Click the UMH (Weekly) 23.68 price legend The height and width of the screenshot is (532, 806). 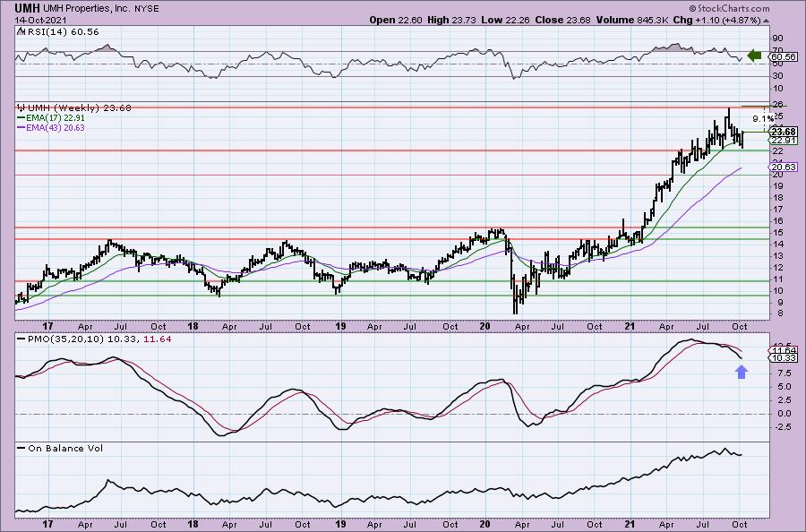point(74,108)
